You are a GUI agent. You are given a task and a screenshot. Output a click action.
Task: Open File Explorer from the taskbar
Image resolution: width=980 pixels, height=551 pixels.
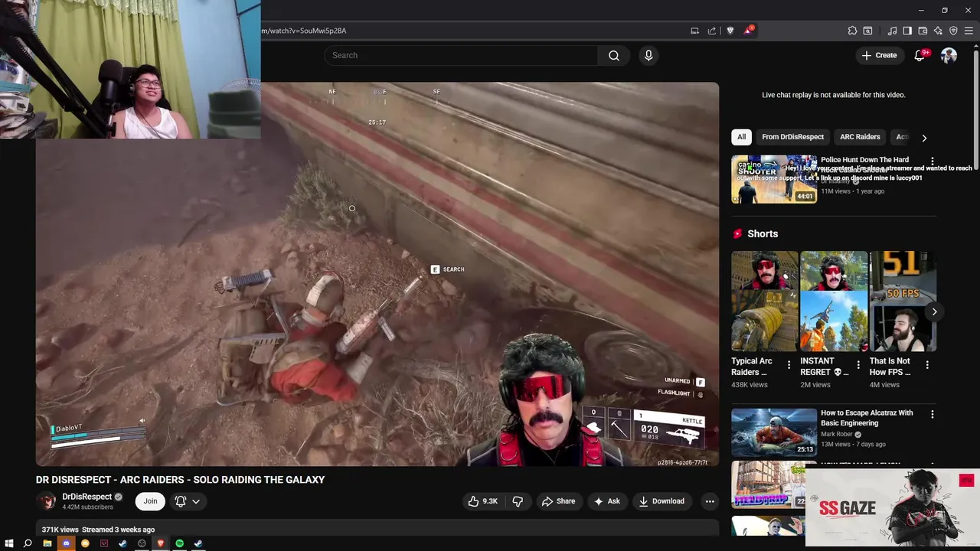pos(47,543)
